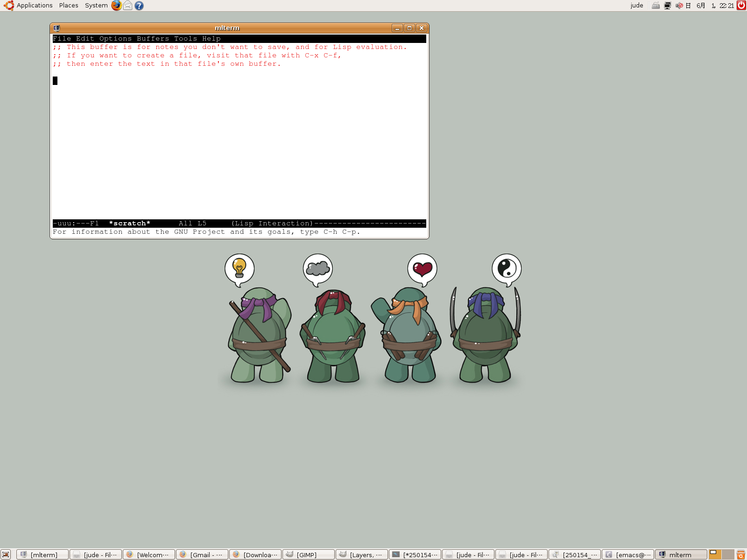This screenshot has height=560, width=747.
Task: Minimize the mlterm window
Action: pos(397,28)
